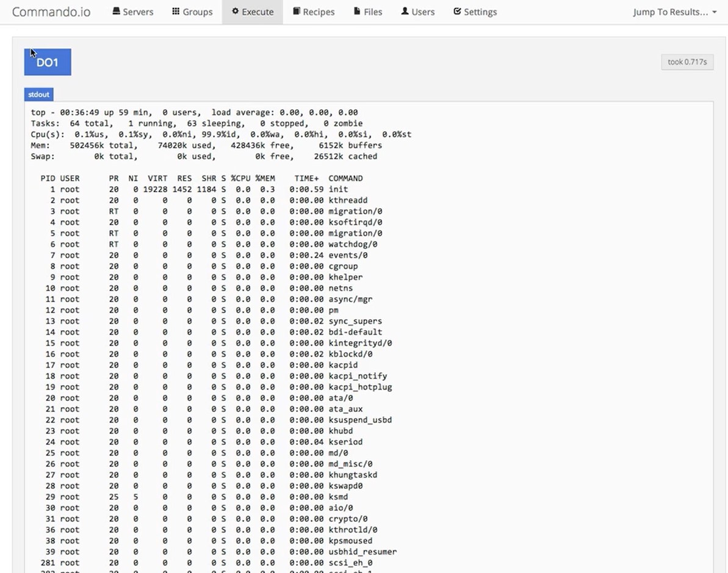Click the Tasks: 64 total line
This screenshot has width=728, height=573.
(x=196, y=123)
